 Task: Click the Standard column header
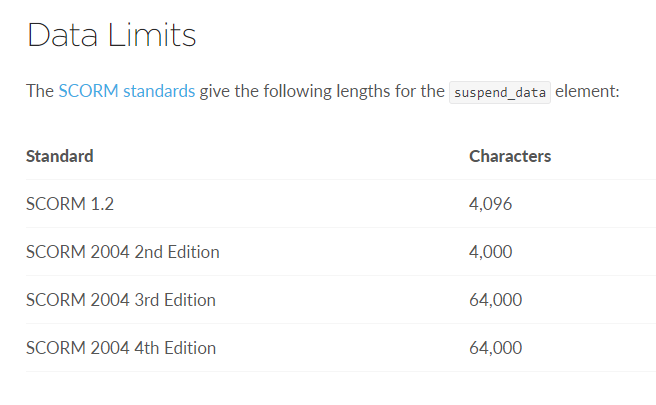tap(60, 156)
